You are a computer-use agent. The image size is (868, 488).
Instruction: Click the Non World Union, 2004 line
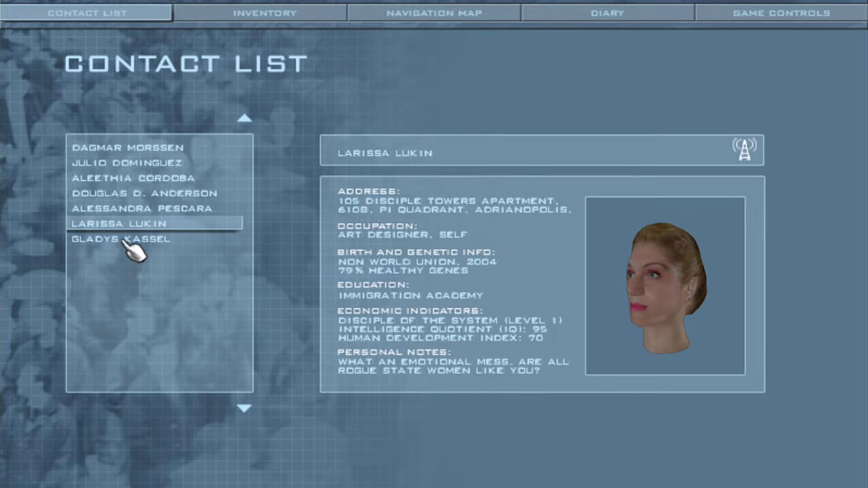417,262
